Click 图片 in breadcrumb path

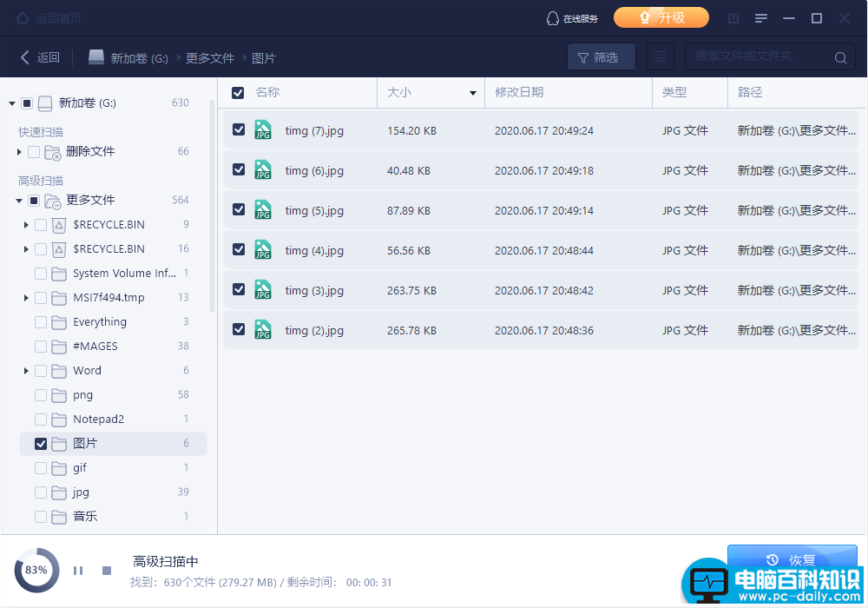coord(264,58)
